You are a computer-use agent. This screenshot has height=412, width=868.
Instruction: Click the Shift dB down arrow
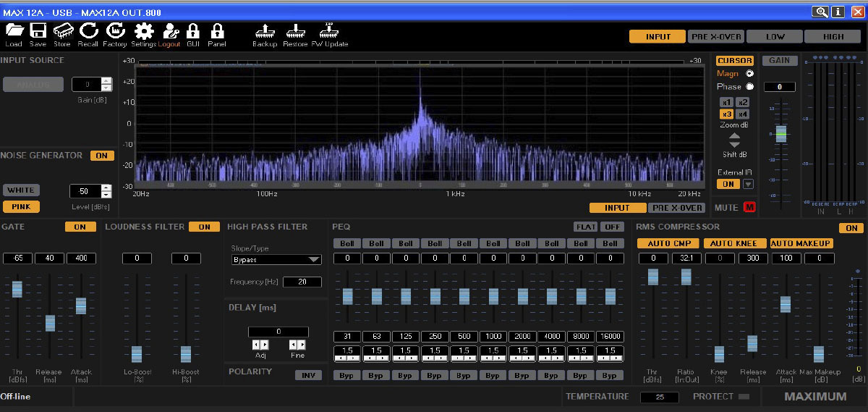(x=734, y=145)
